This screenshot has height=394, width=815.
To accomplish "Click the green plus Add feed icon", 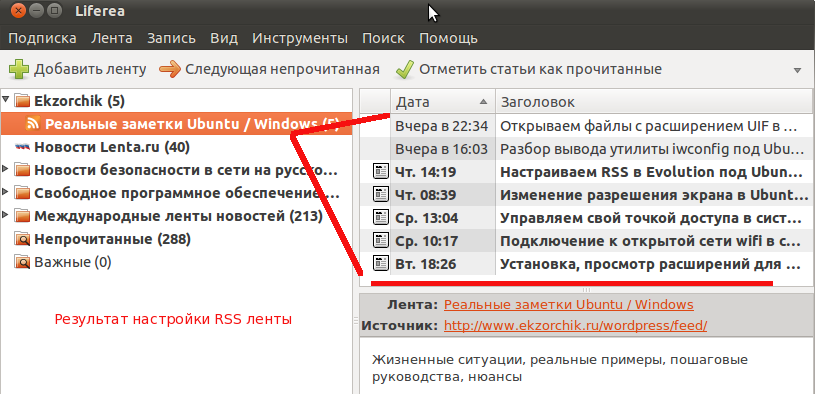I will [x=19, y=69].
